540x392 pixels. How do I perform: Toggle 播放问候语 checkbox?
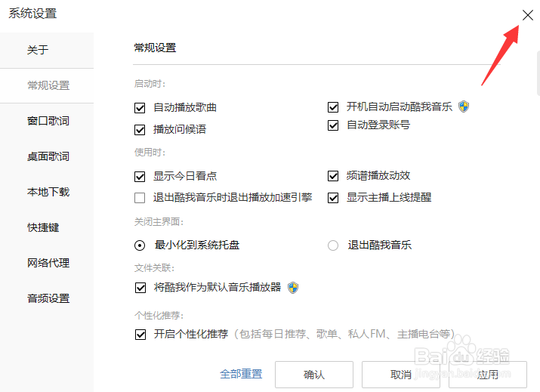pos(140,130)
